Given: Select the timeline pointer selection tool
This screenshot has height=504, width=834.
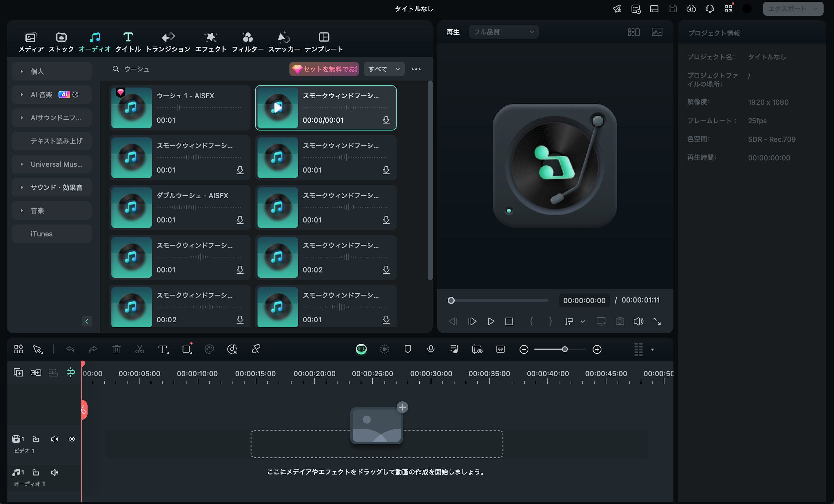Looking at the screenshot, I should 38,349.
